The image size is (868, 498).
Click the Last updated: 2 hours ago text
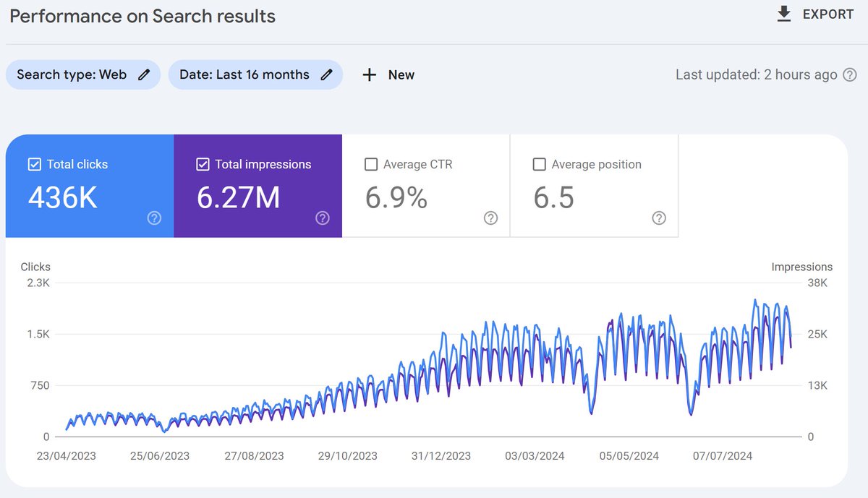pyautogui.click(x=757, y=74)
